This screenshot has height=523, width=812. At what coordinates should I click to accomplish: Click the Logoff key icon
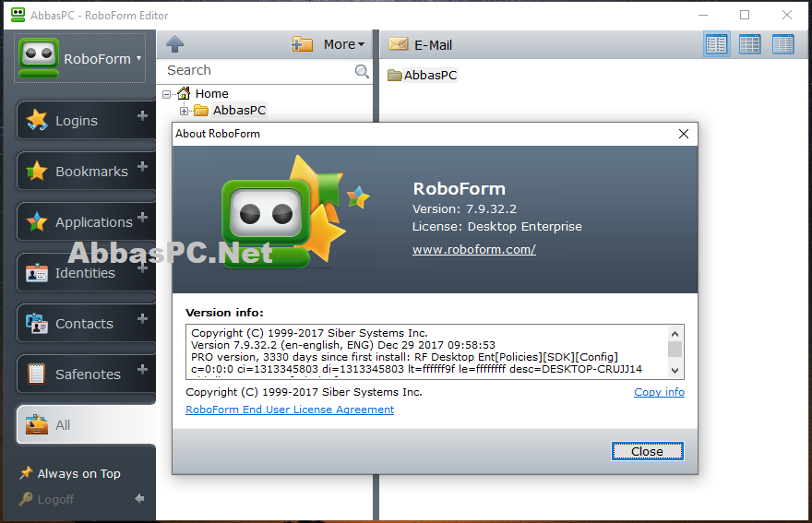tap(26, 499)
